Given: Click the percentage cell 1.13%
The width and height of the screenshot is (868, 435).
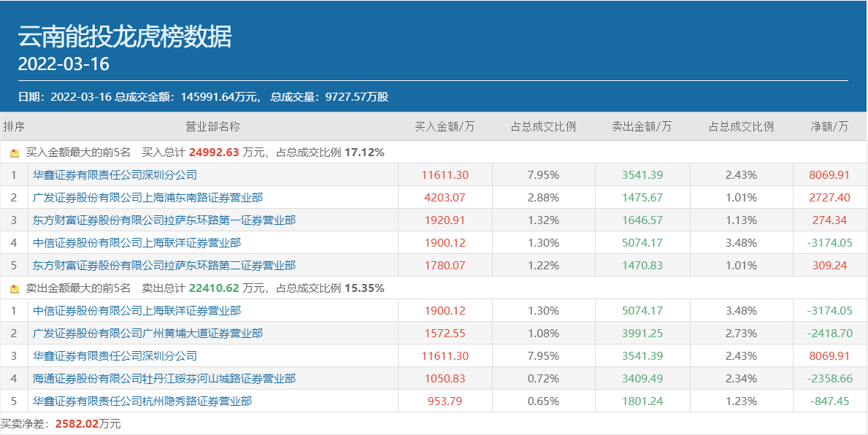Looking at the screenshot, I should [x=741, y=220].
